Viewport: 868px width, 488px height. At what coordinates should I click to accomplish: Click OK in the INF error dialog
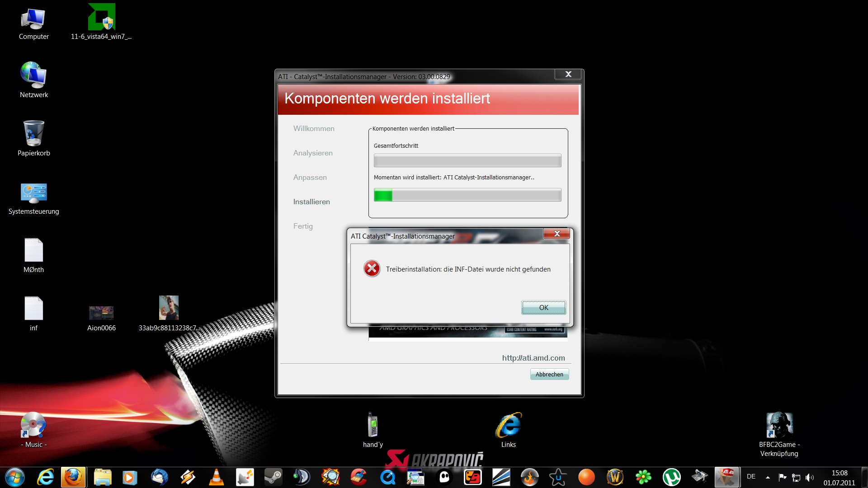coord(543,308)
